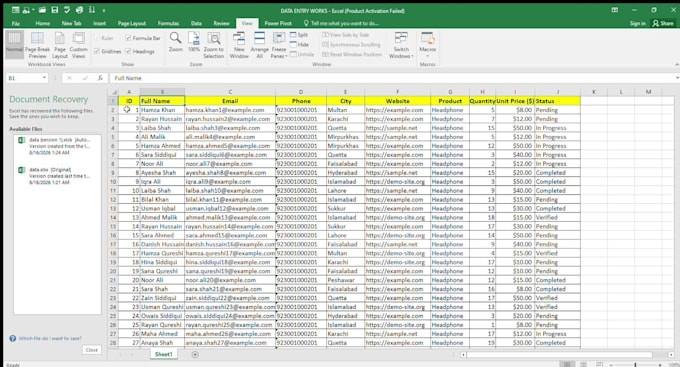680x367 pixels.
Task: Select the Email header cell
Action: 230,101
